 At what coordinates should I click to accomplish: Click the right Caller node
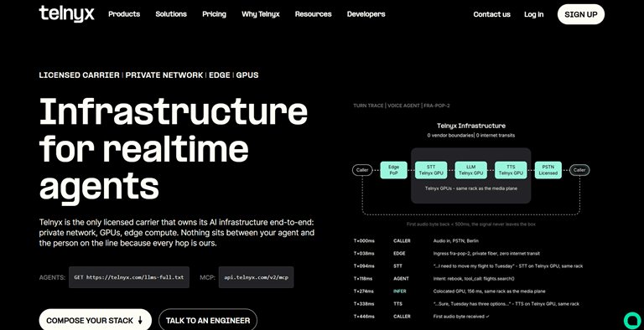(579, 170)
